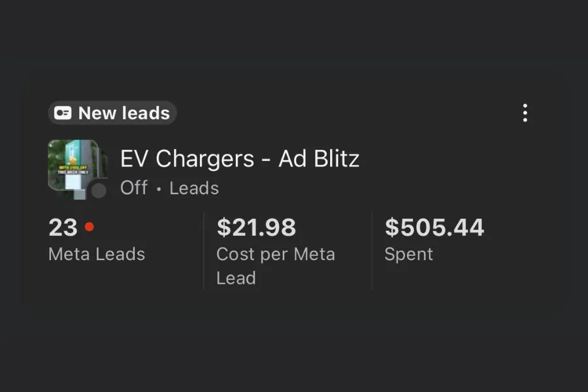Click the 23 leads count
The height and width of the screenshot is (392, 588).
(x=63, y=228)
